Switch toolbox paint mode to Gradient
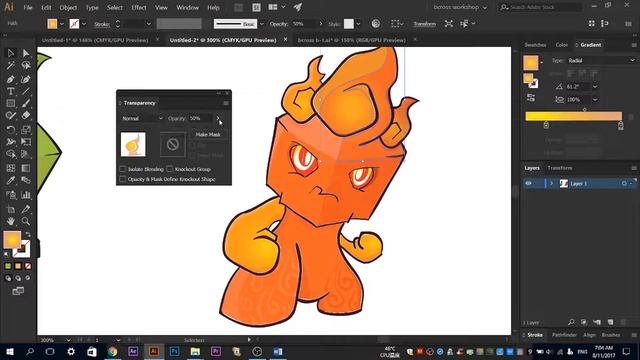 tap(18, 266)
